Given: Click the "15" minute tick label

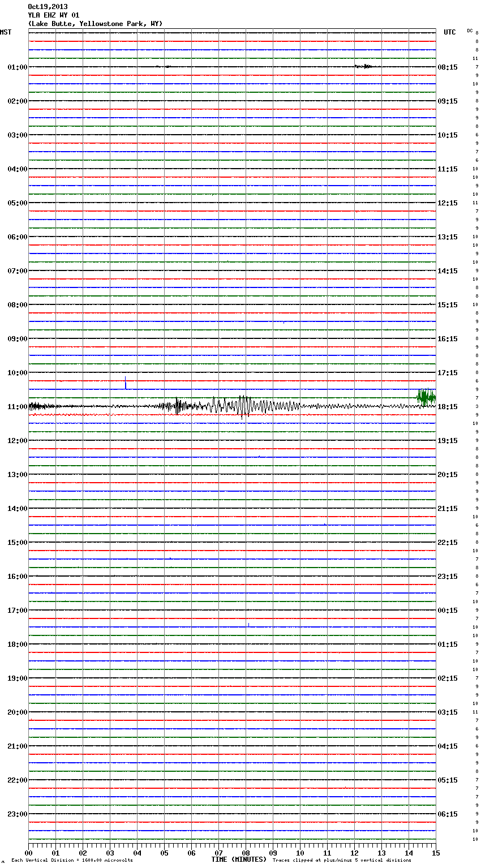Looking at the screenshot, I should (436, 853).
